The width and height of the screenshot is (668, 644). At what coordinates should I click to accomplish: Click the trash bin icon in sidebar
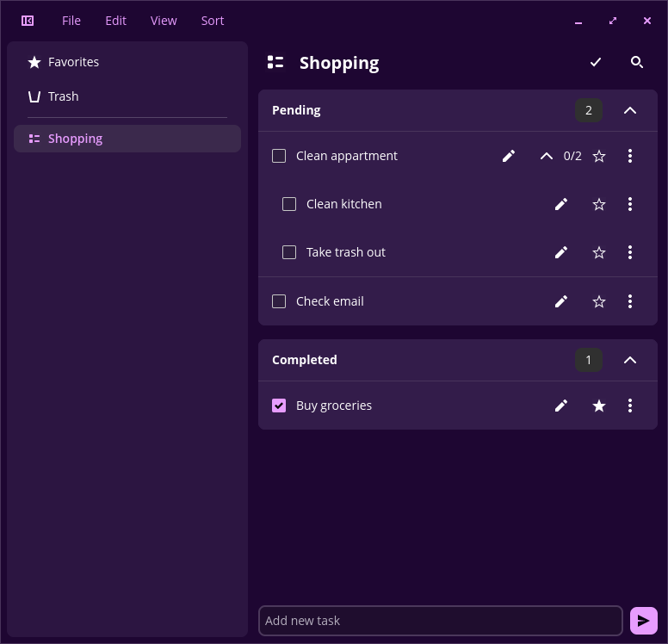tap(34, 96)
